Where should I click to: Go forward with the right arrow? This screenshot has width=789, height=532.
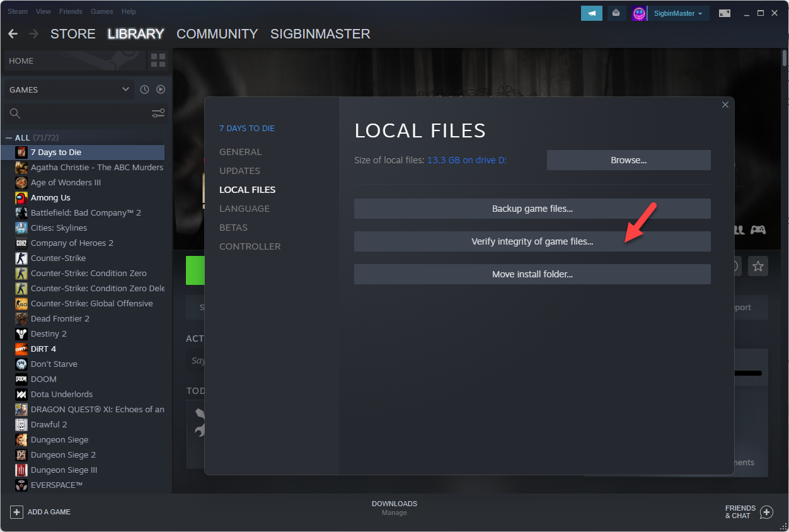pos(34,33)
